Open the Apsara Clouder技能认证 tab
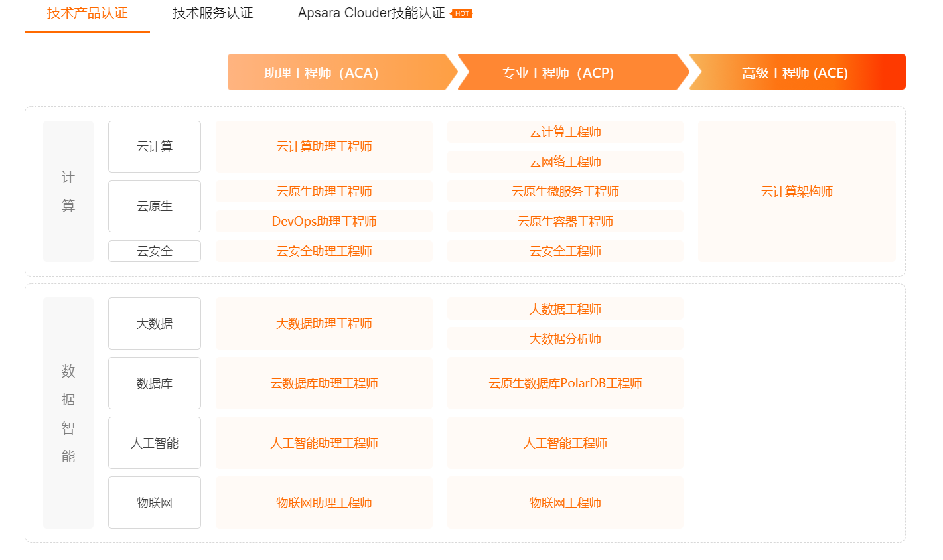 [x=371, y=13]
